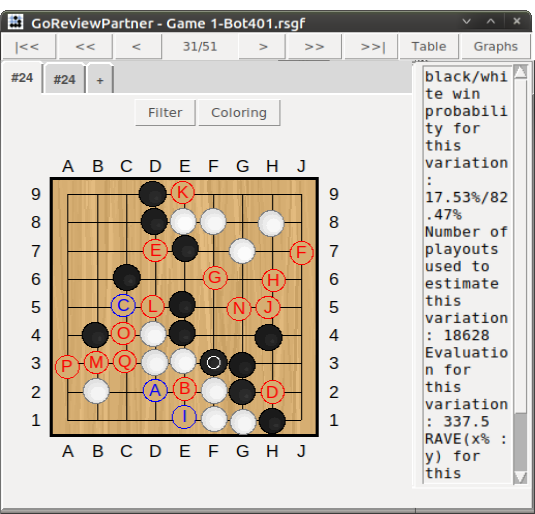The height and width of the screenshot is (514, 535).
Task: Skip forward ten moves with >> button
Action: [315, 46]
